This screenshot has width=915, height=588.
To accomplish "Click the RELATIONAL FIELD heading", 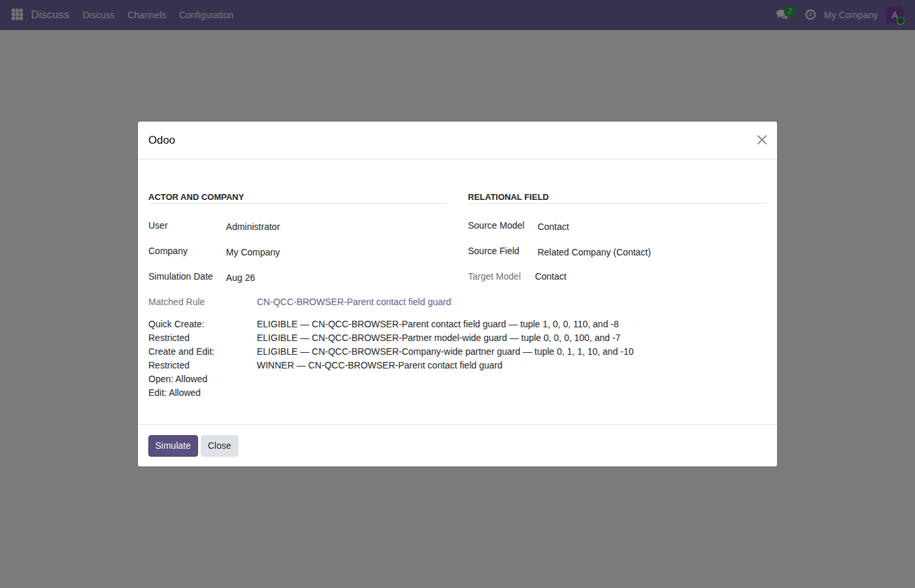I will [508, 197].
